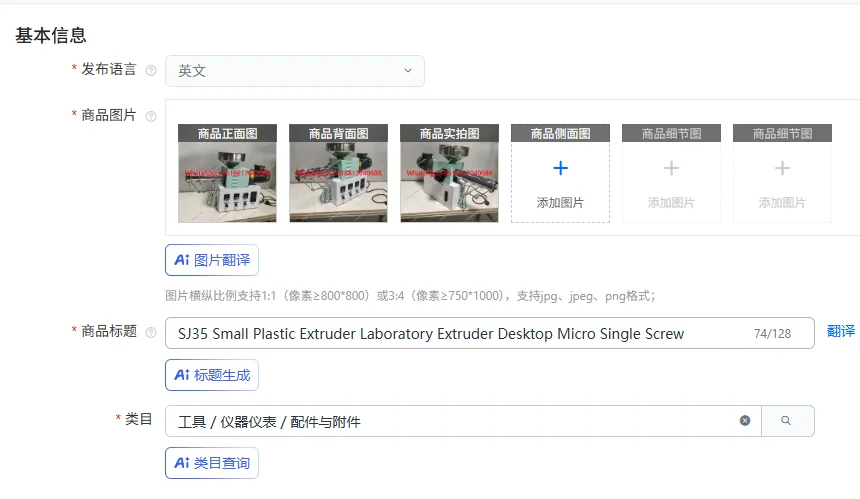The height and width of the screenshot is (499, 860).
Task: Click the help icon next to 商品标题
Action: [x=151, y=332]
